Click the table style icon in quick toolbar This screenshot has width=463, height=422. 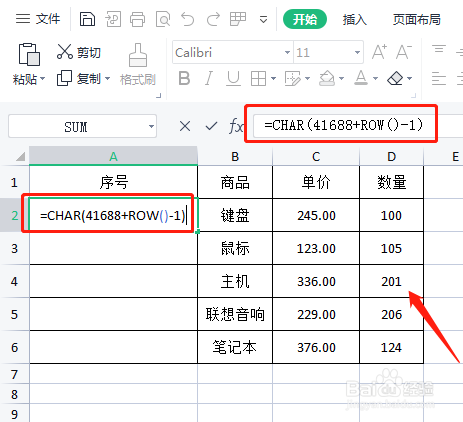[x=238, y=19]
